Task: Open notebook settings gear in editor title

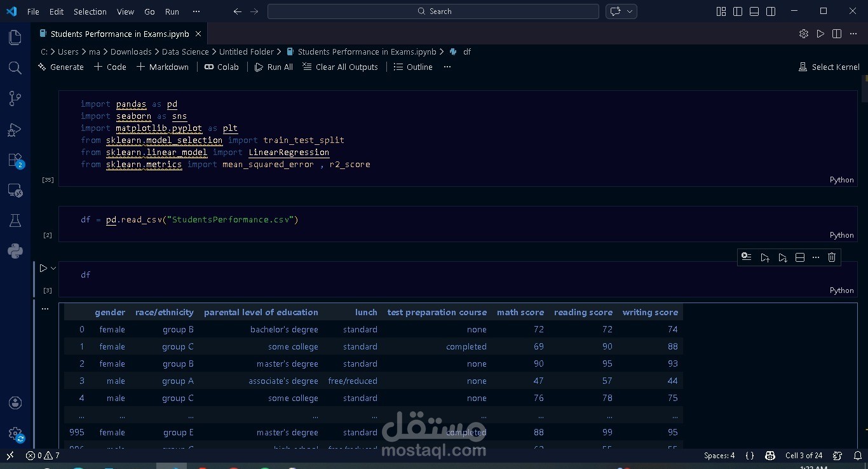Action: pos(804,34)
